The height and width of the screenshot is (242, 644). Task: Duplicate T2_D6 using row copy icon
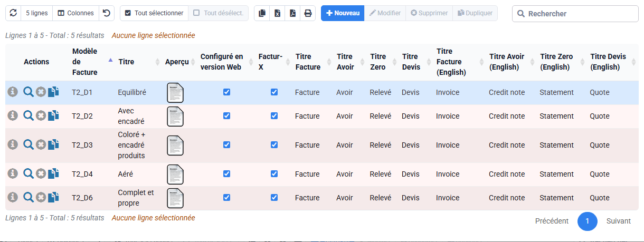point(53,198)
